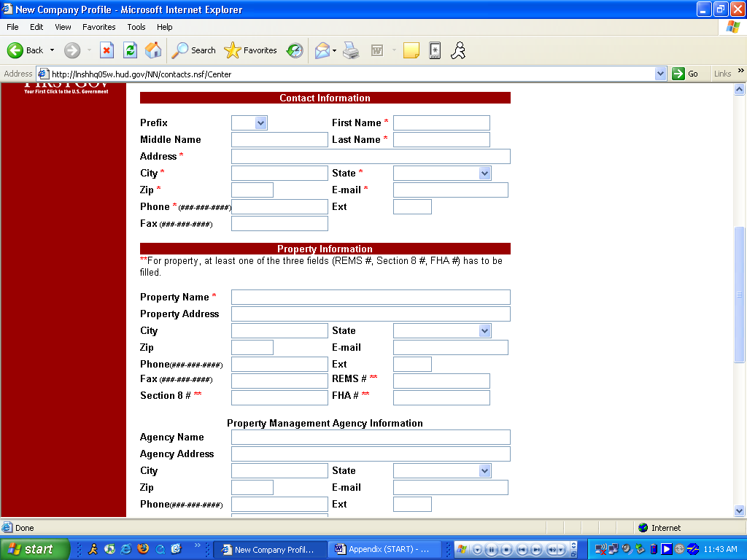
Task: Open the Messenger figure icon
Action: [458, 50]
